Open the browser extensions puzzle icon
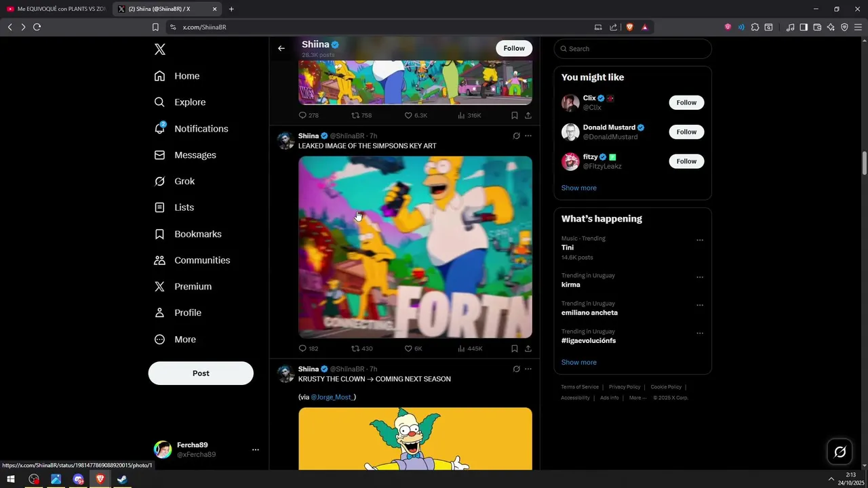This screenshot has height=488, width=868. pos(755,27)
